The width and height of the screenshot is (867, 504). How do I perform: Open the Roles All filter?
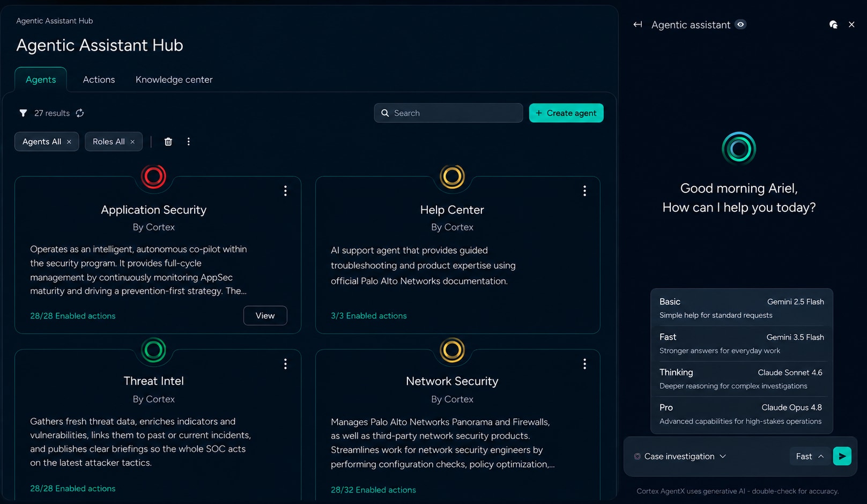(109, 142)
